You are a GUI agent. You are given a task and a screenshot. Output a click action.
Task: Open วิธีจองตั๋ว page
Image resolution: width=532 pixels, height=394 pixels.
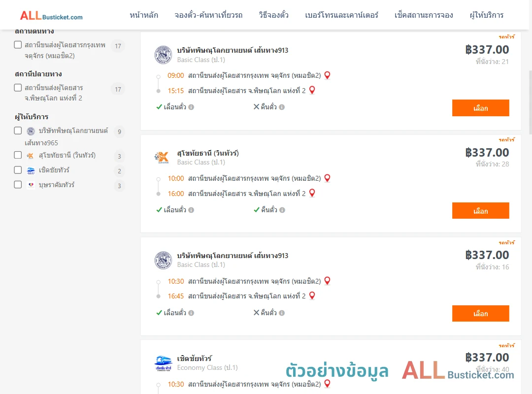[273, 15]
